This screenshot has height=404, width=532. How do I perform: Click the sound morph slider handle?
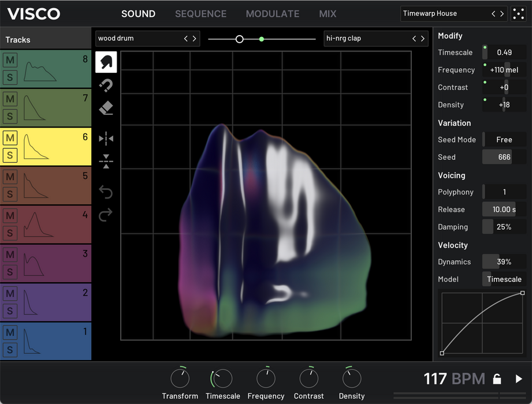pos(240,39)
